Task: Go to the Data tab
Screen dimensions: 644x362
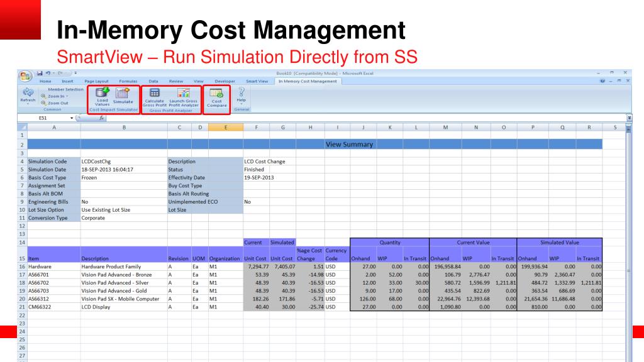Action: click(153, 81)
